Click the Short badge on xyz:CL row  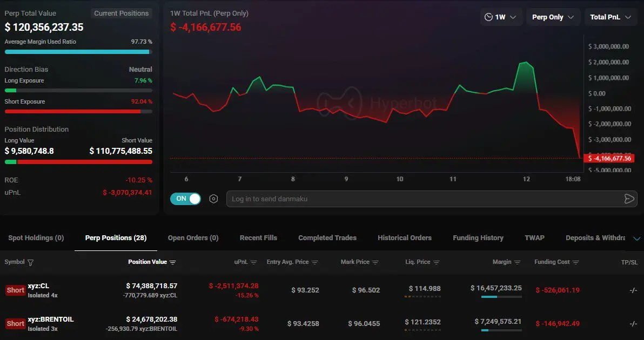pos(16,290)
